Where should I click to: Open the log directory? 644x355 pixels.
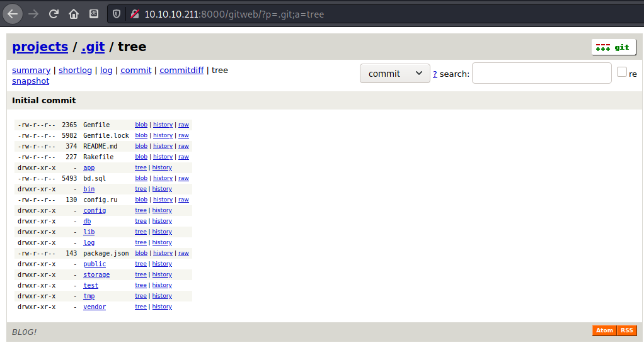(x=89, y=242)
